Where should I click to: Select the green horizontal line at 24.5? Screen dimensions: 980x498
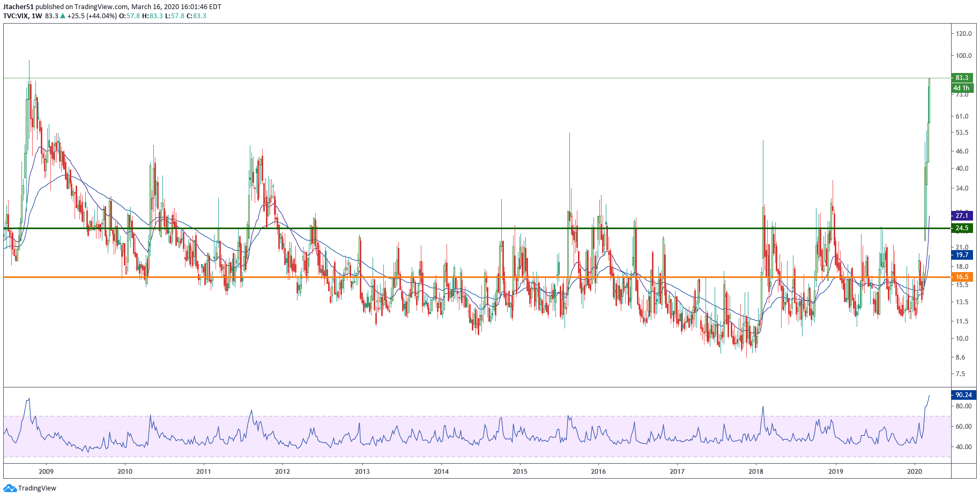(477, 229)
